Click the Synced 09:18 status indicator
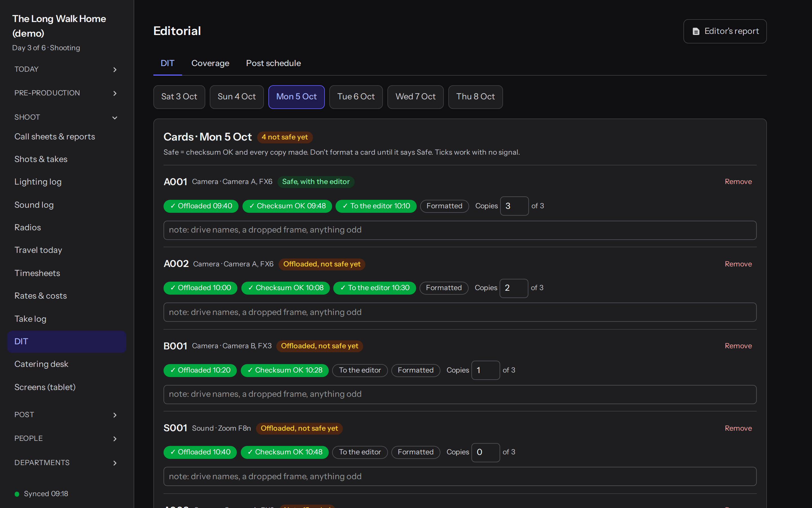 (x=42, y=494)
